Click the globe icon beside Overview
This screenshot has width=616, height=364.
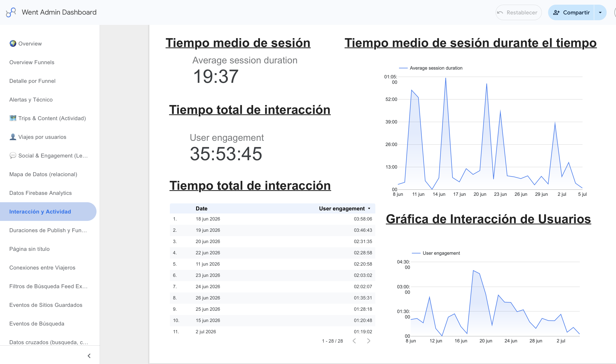coord(13,43)
